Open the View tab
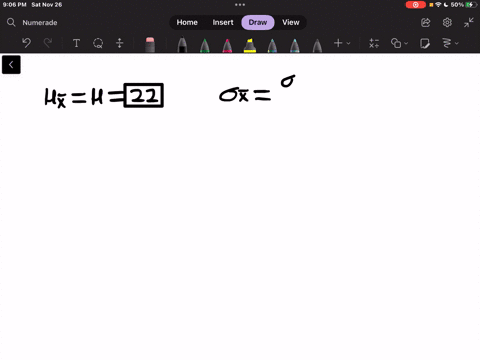Image resolution: width=480 pixels, height=360 pixels. point(291,22)
